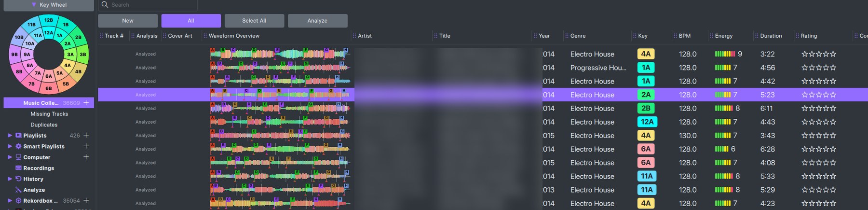Filter by 9B on the Key Wheel
Viewport: 868px width, 210px height.
pos(14,55)
